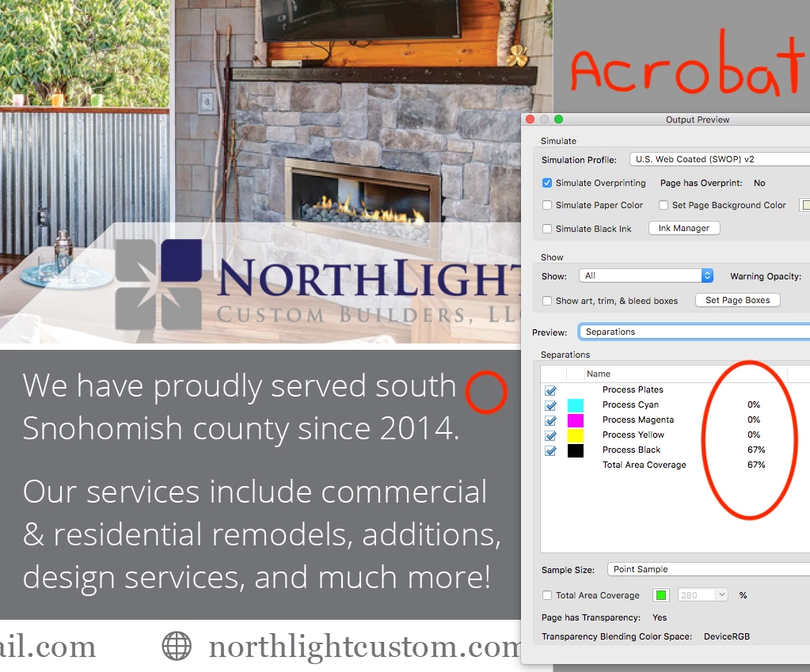Viewport: 810px width, 672px height.
Task: Click NorthLight logo emblem in document
Action: [x=158, y=284]
